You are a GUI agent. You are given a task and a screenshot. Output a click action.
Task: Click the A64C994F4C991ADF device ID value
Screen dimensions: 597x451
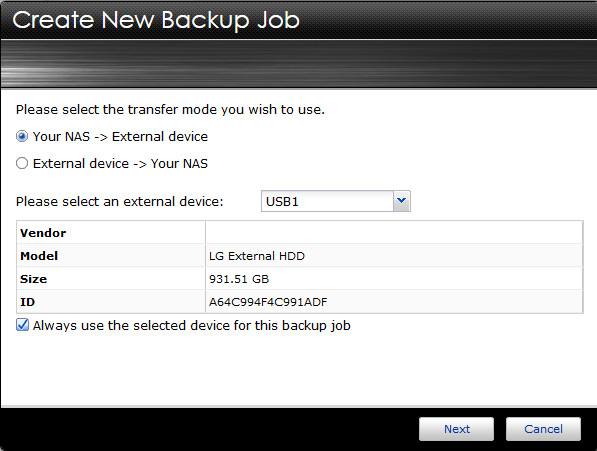[268, 302]
